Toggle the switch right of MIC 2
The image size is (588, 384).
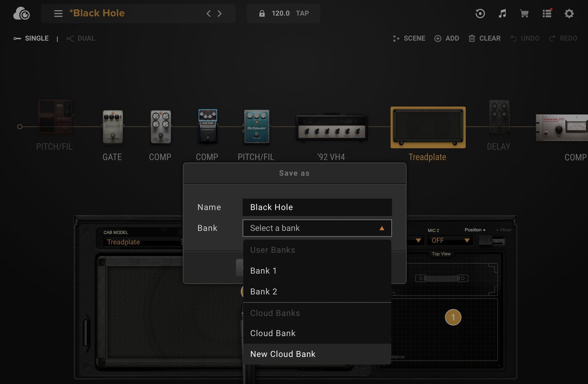pos(491,240)
